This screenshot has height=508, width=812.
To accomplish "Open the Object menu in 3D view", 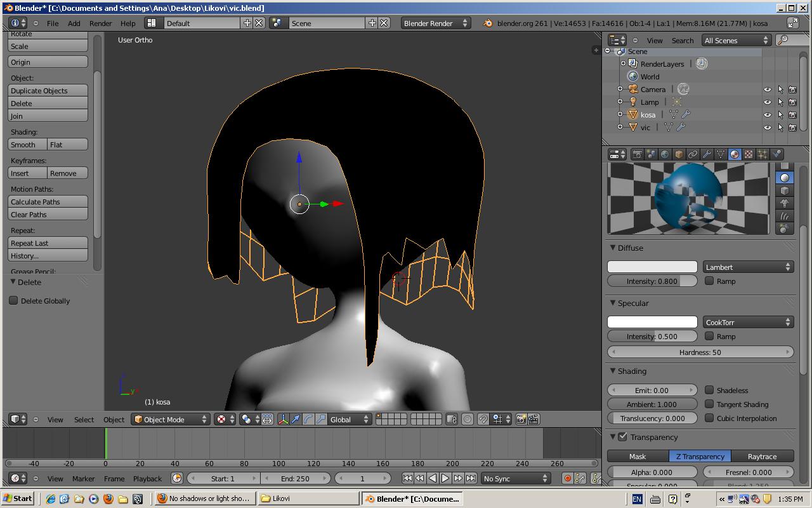I will pos(114,420).
